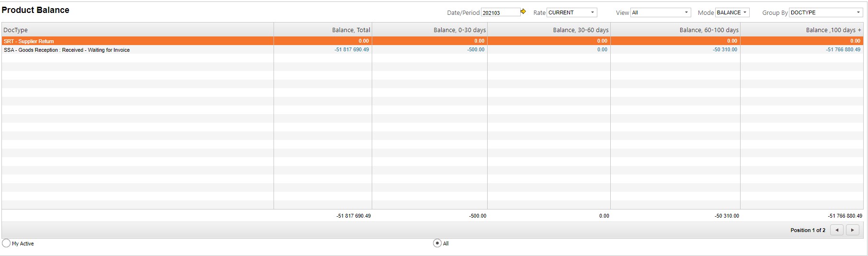The width and height of the screenshot is (868, 256).
Task: Click the Balance, 100 days + column header
Action: click(x=833, y=30)
